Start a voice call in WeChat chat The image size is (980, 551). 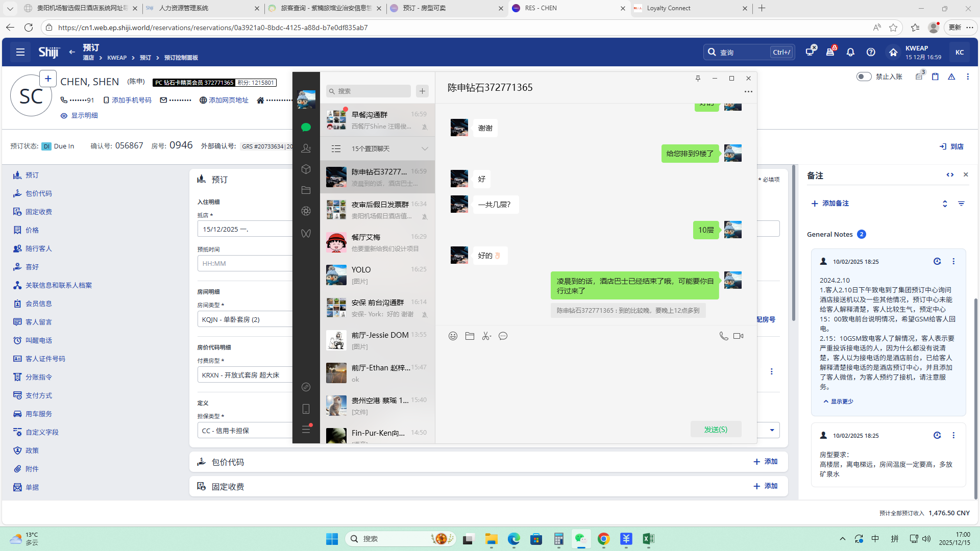click(723, 336)
